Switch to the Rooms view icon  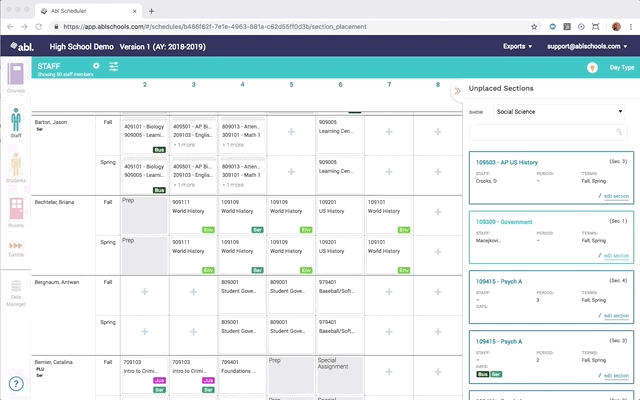(16, 212)
